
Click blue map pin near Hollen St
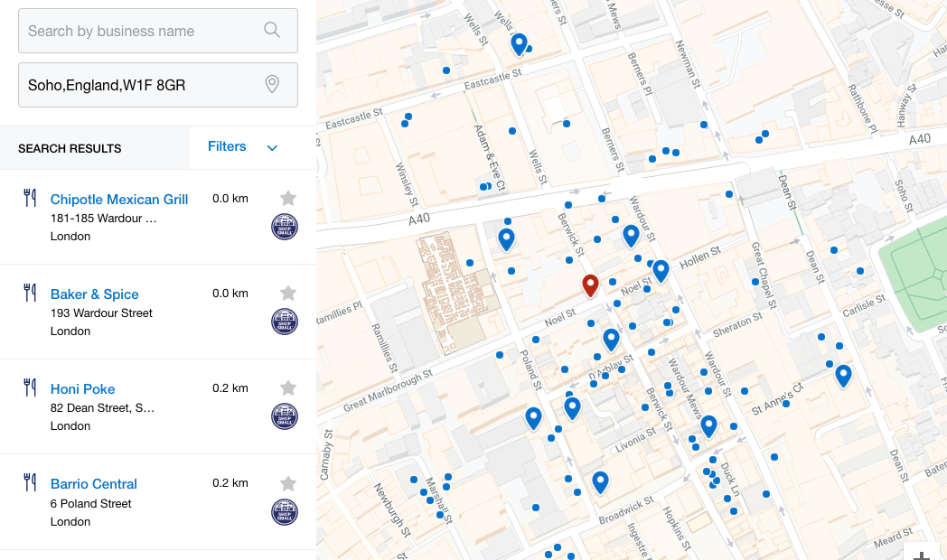coord(661,270)
